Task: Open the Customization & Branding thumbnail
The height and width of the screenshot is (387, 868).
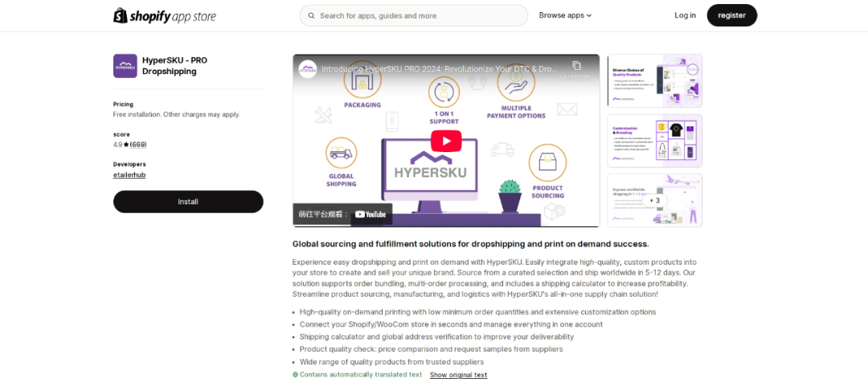Action: (x=654, y=141)
